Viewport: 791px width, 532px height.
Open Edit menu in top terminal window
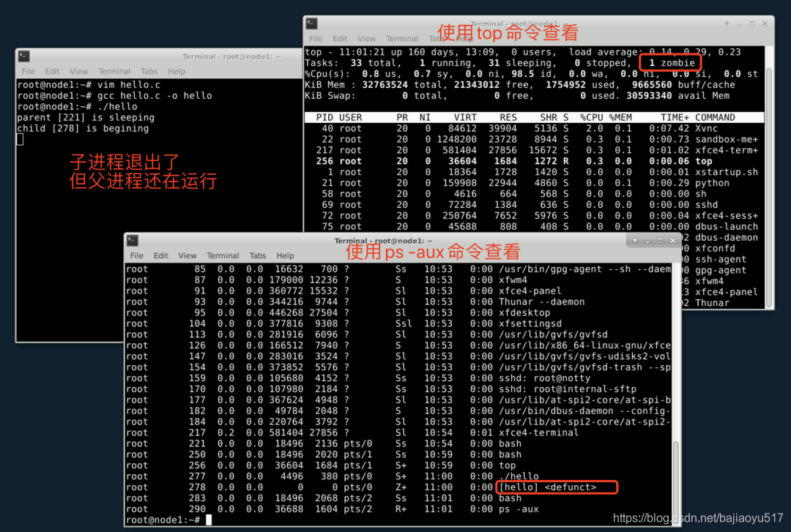(x=340, y=38)
